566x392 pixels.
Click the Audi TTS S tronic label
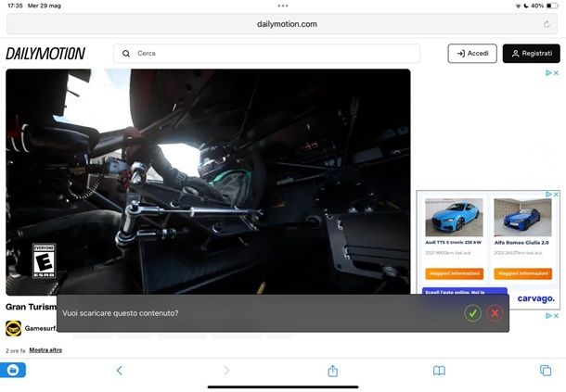[454, 243]
